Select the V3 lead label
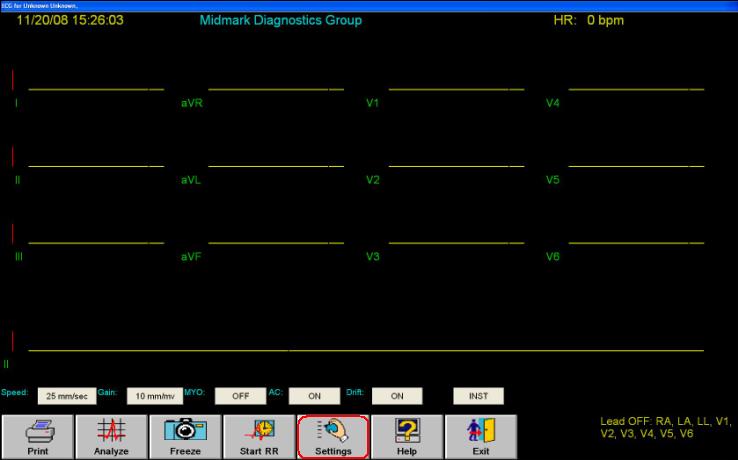Screen dimensions: 738x460 373,257
